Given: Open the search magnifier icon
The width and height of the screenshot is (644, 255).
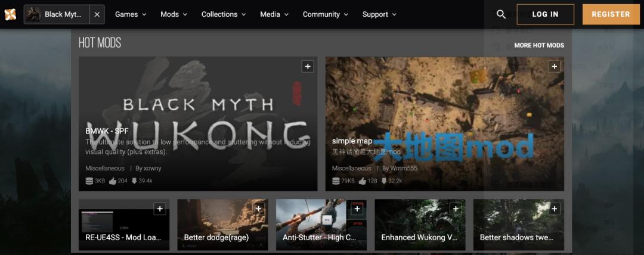Looking at the screenshot, I should tap(501, 14).
